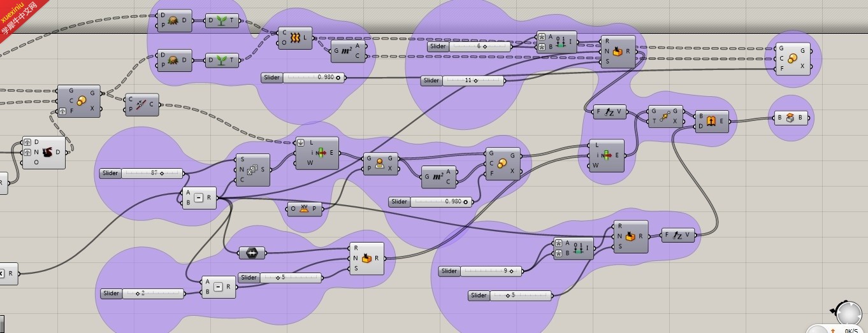
Task: Click the Extrude B D E component
Action: pyautogui.click(x=712, y=122)
